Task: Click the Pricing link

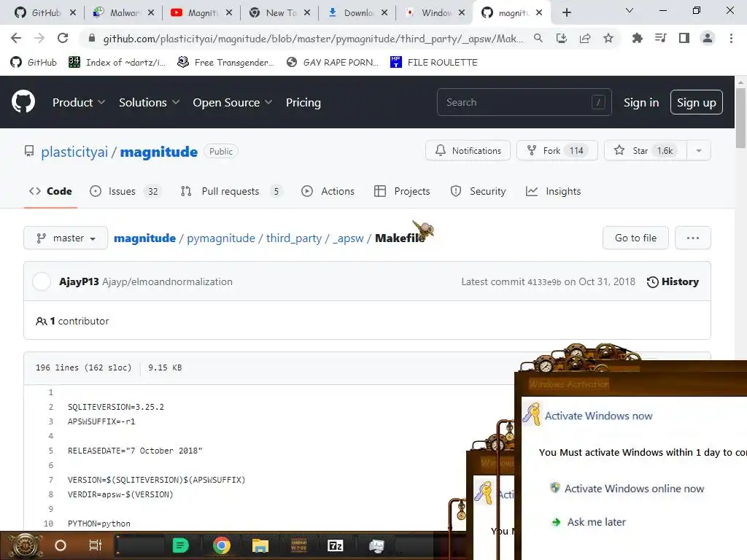Action: [303, 102]
